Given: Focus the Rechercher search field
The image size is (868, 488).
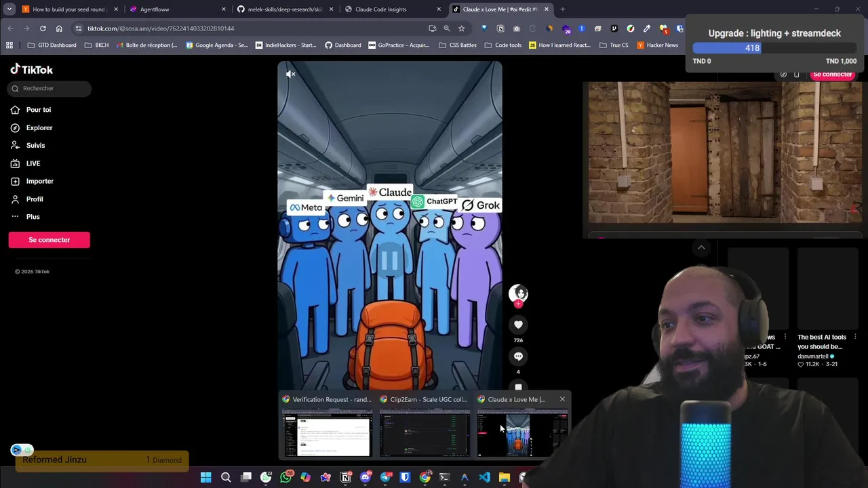Looking at the screenshot, I should point(50,88).
